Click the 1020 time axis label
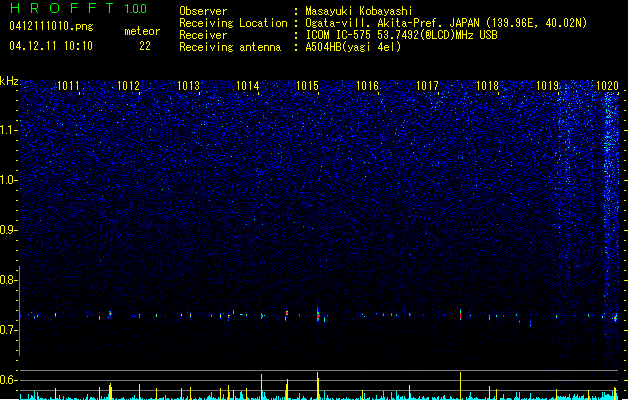Viewport: 629px width, 400px height. click(607, 86)
